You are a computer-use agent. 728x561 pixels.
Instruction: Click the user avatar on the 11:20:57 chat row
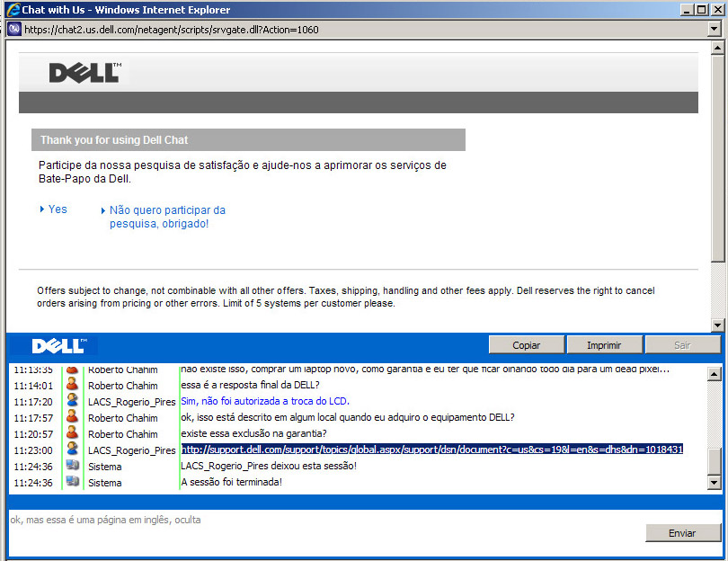pyautogui.click(x=72, y=433)
